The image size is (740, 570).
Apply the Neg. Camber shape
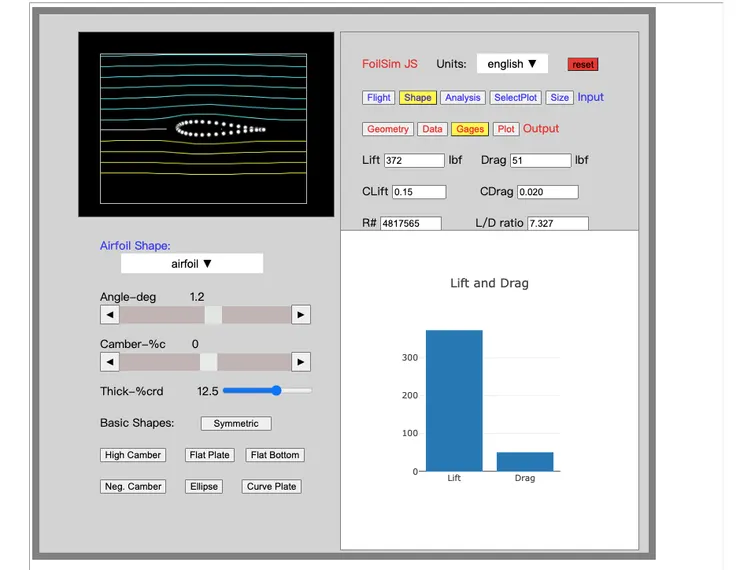(133, 486)
